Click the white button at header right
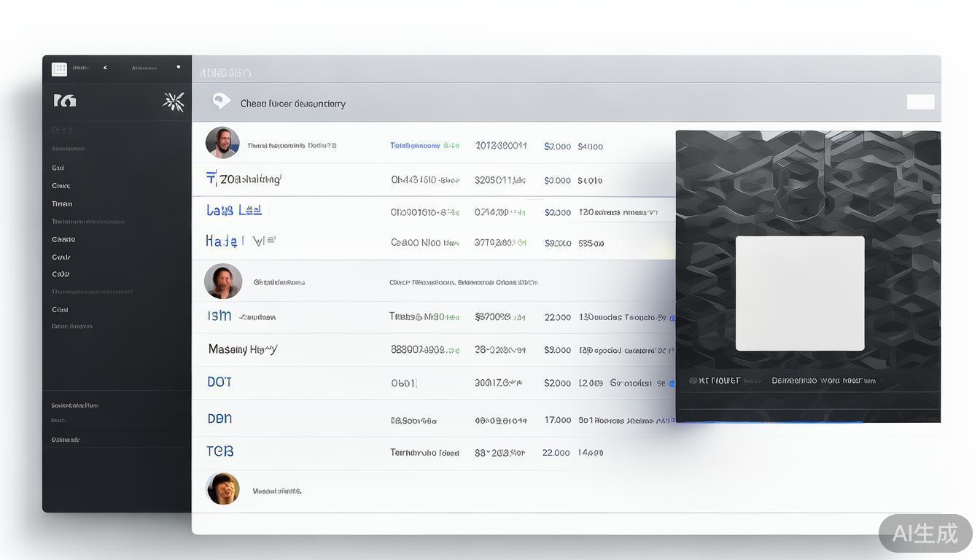The height and width of the screenshot is (560, 980). coord(920,102)
